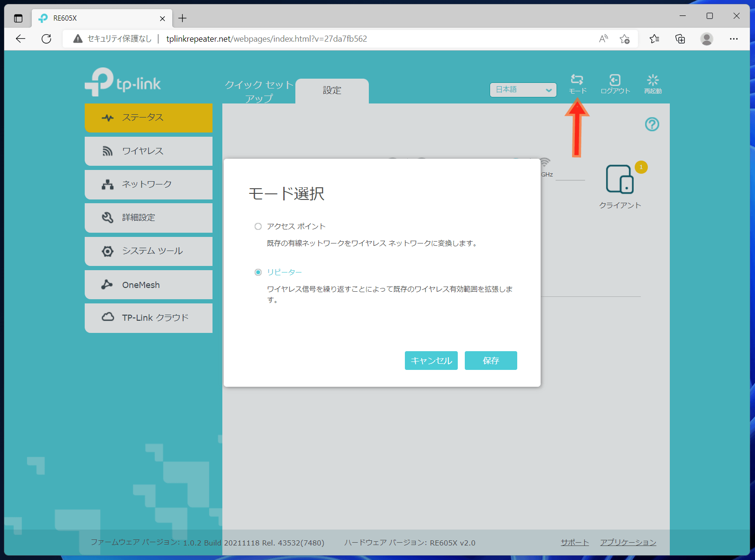Add page to favorites star icon
Image resolution: width=755 pixels, height=560 pixels.
point(624,39)
